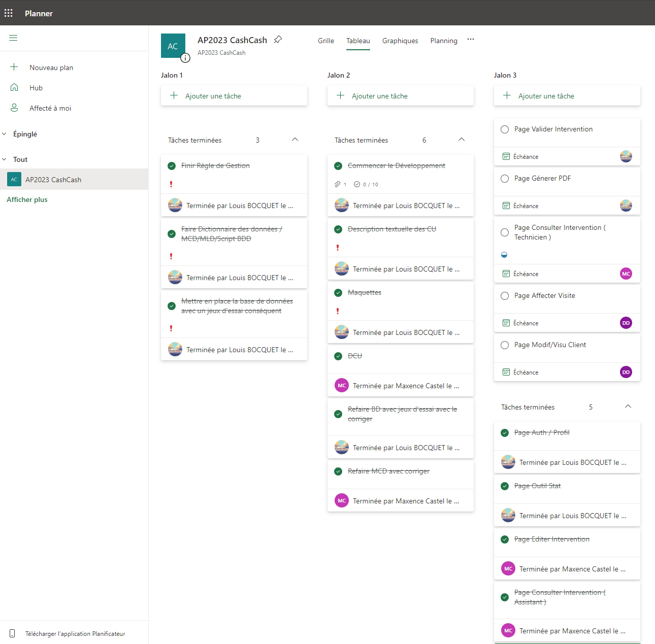Uncheck completed task Finir Règle de Gestion
Image resolution: width=655 pixels, height=644 pixels.
pyautogui.click(x=172, y=166)
